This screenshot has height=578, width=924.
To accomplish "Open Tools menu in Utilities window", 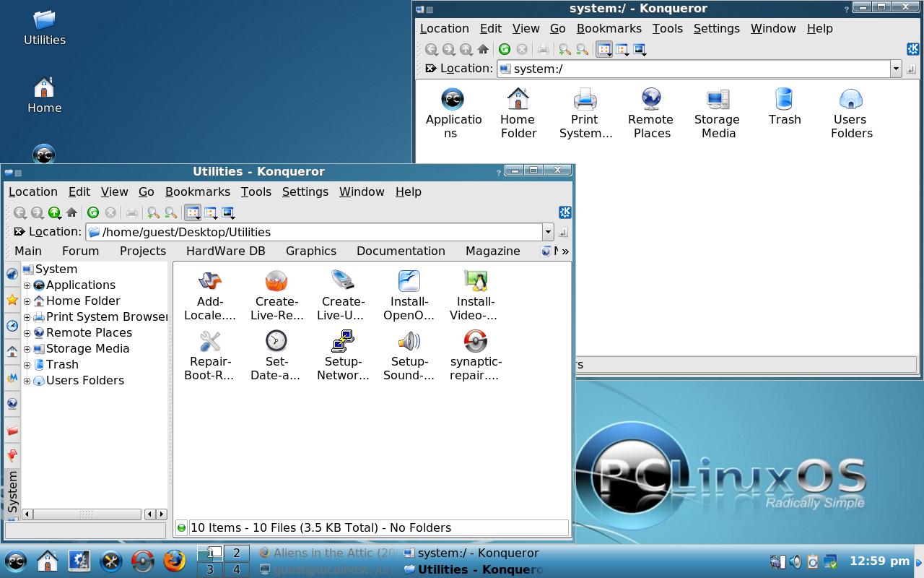I will point(256,191).
